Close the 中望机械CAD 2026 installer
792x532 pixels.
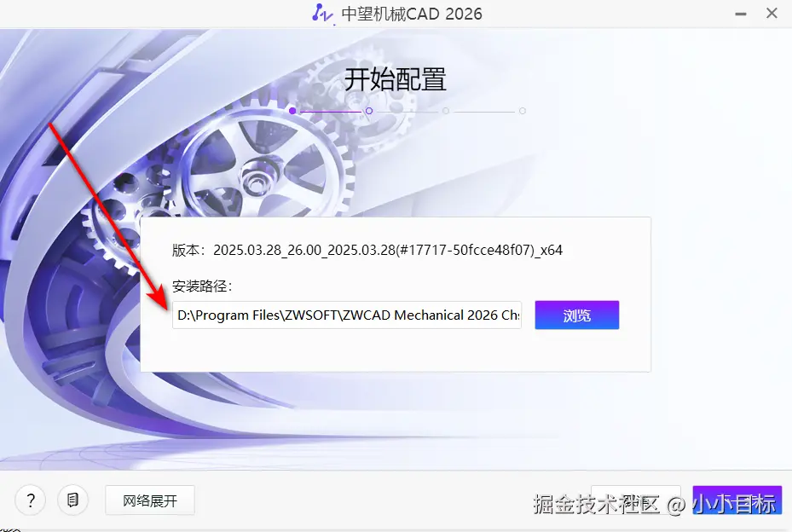tap(772, 13)
